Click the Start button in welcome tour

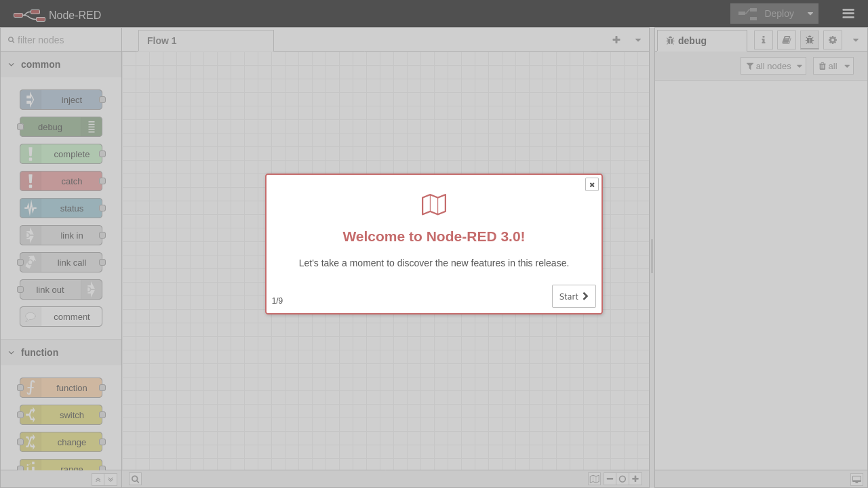(574, 296)
